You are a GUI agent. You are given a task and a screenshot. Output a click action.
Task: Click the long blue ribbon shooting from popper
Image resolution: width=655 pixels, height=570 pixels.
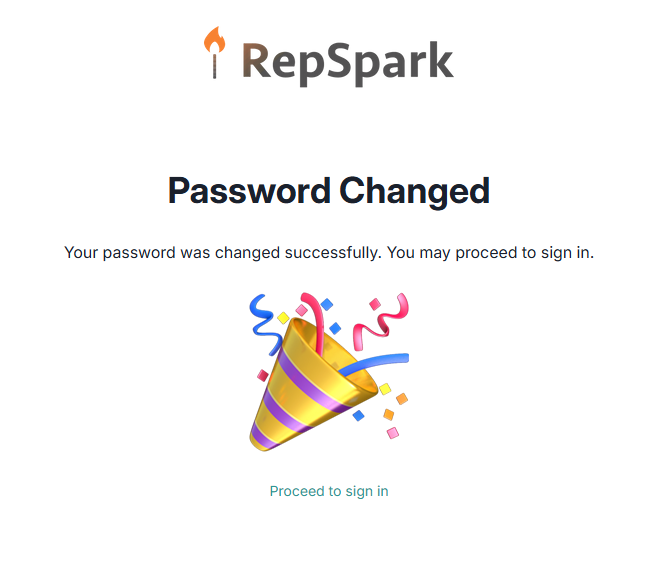tap(374, 363)
